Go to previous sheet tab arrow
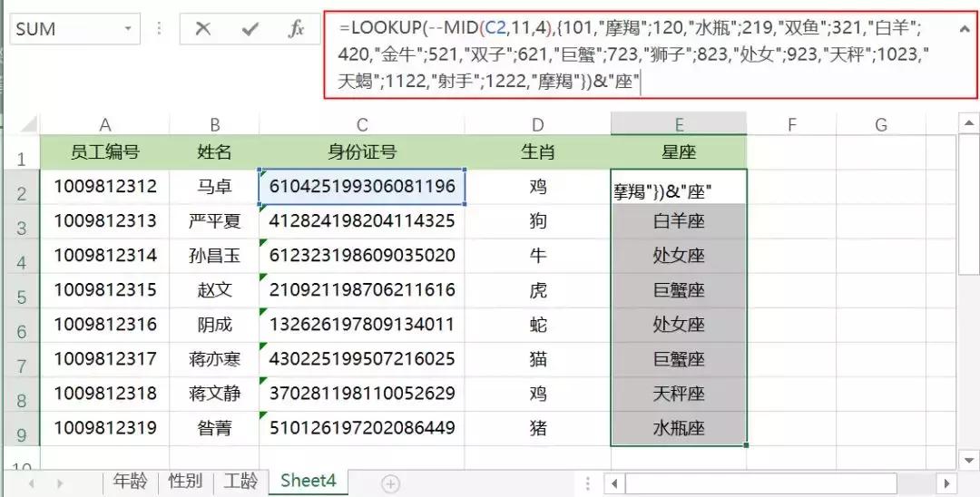The image size is (980, 497). point(31,483)
